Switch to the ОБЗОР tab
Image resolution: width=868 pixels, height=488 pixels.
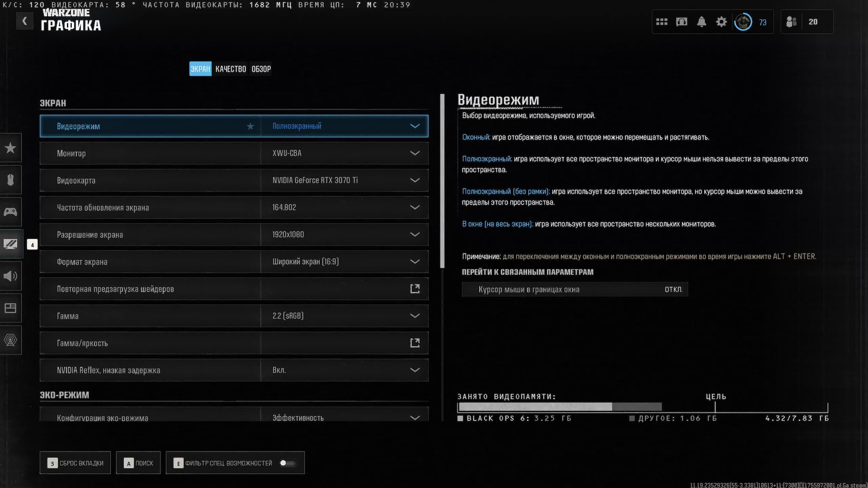point(261,69)
